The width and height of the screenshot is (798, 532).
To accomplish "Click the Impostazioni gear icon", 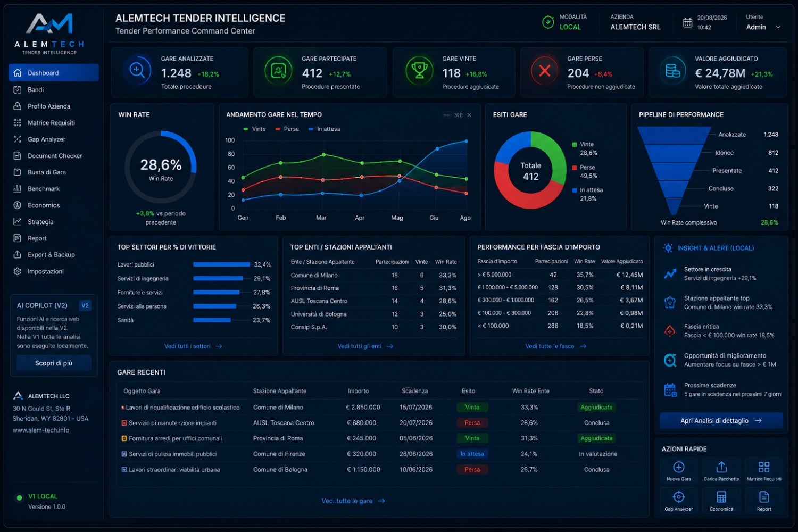I will (x=18, y=271).
